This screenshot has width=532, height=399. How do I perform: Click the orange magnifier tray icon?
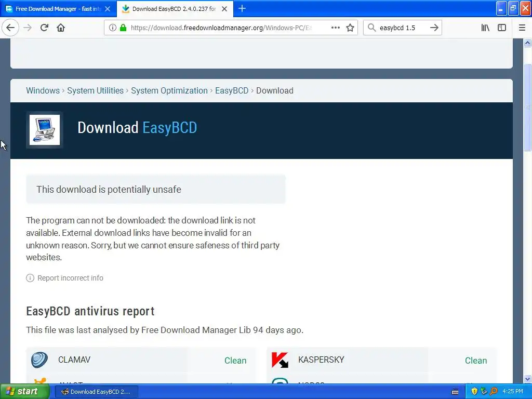pyautogui.click(x=494, y=392)
